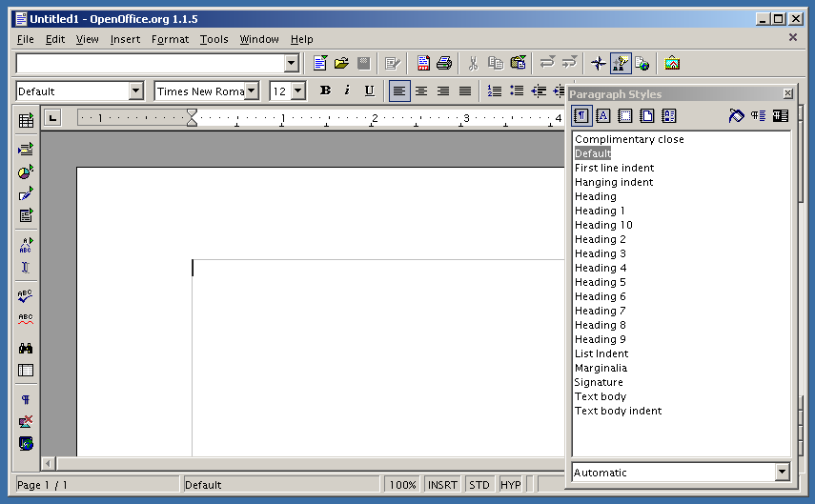Turn on Bullets list icon
The width and height of the screenshot is (815, 504).
[517, 91]
